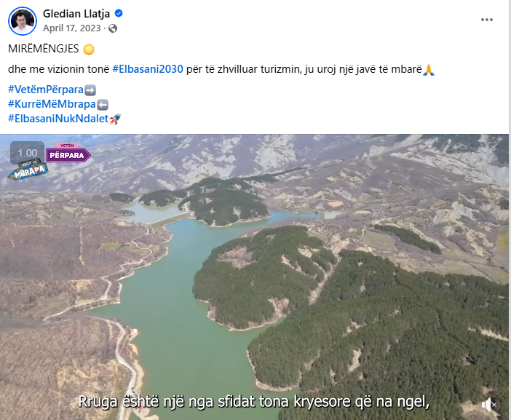Click the video subtitle caption text

pos(254,401)
